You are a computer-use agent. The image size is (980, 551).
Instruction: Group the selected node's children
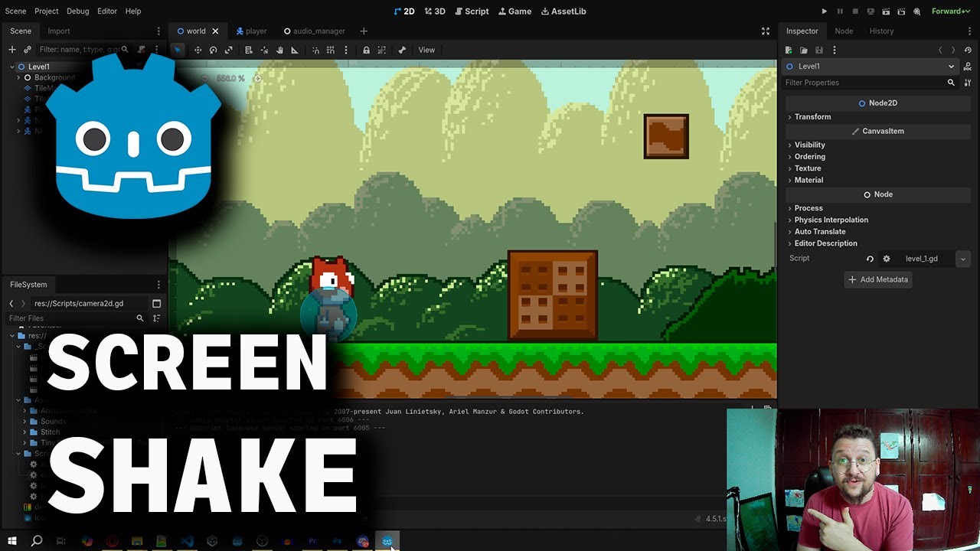pos(382,50)
